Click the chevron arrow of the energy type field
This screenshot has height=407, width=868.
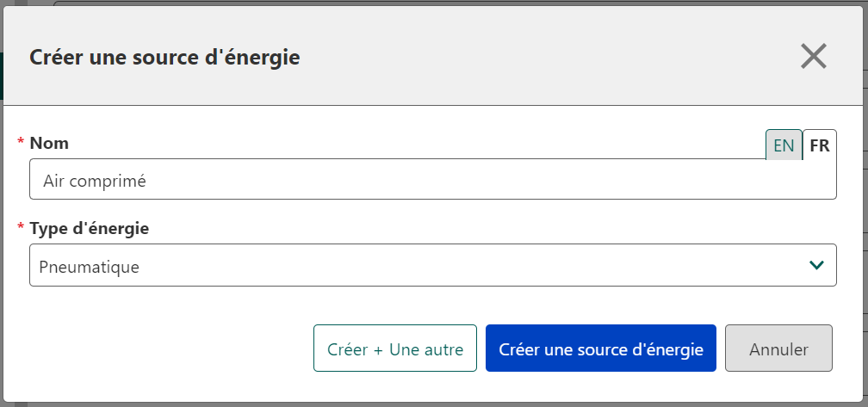pos(816,266)
